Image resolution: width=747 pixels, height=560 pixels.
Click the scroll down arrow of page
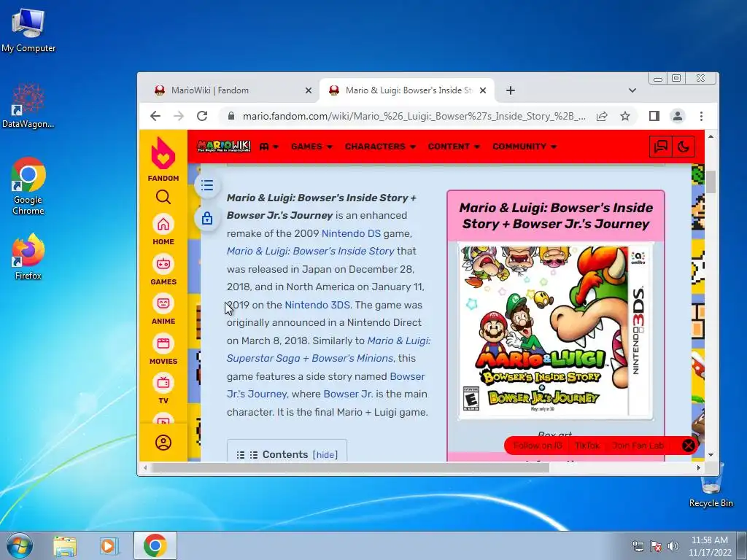(711, 455)
